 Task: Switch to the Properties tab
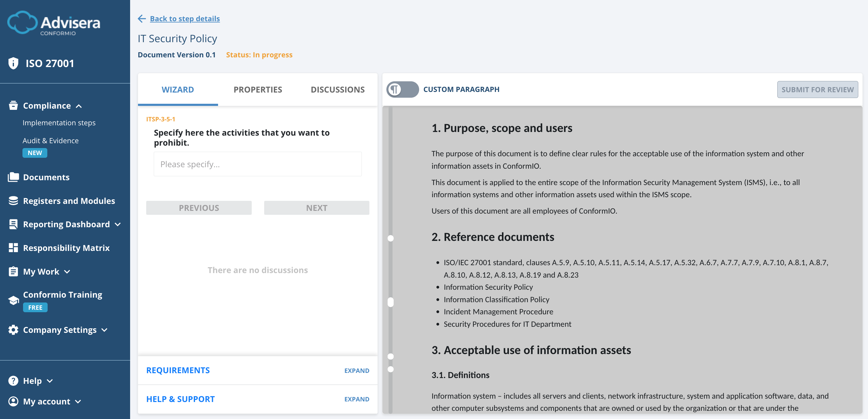click(x=257, y=89)
